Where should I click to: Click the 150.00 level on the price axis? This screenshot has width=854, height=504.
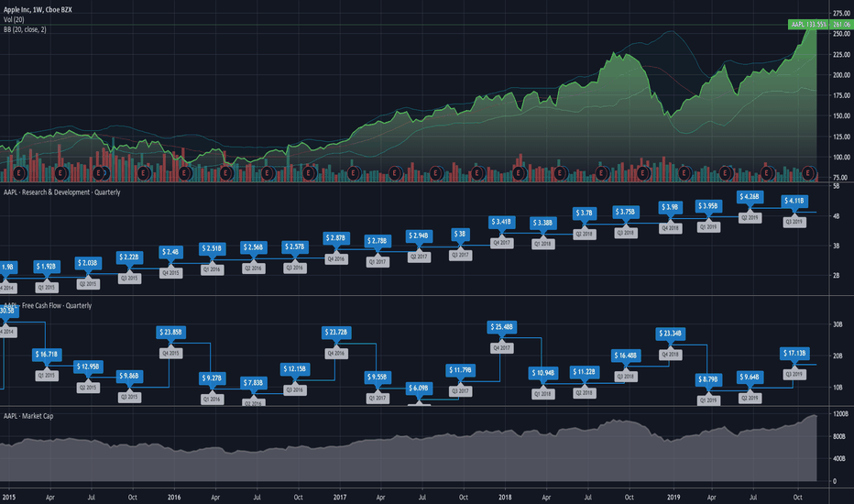841,116
